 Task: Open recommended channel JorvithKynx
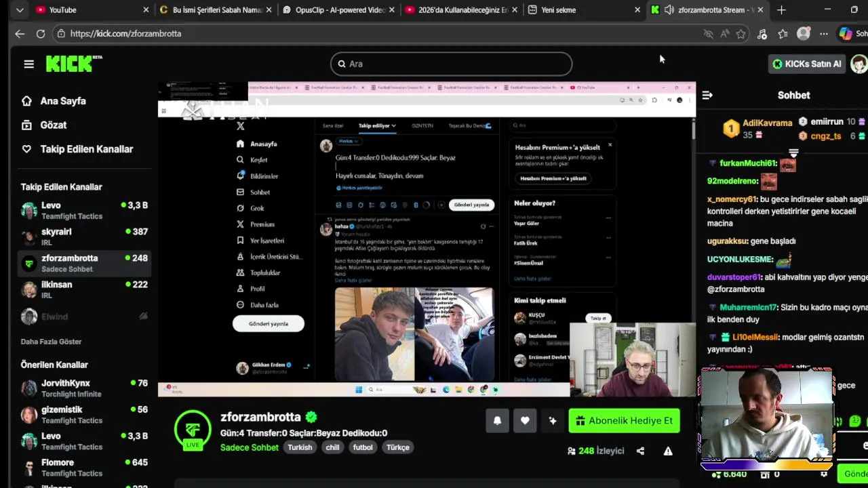click(x=85, y=388)
